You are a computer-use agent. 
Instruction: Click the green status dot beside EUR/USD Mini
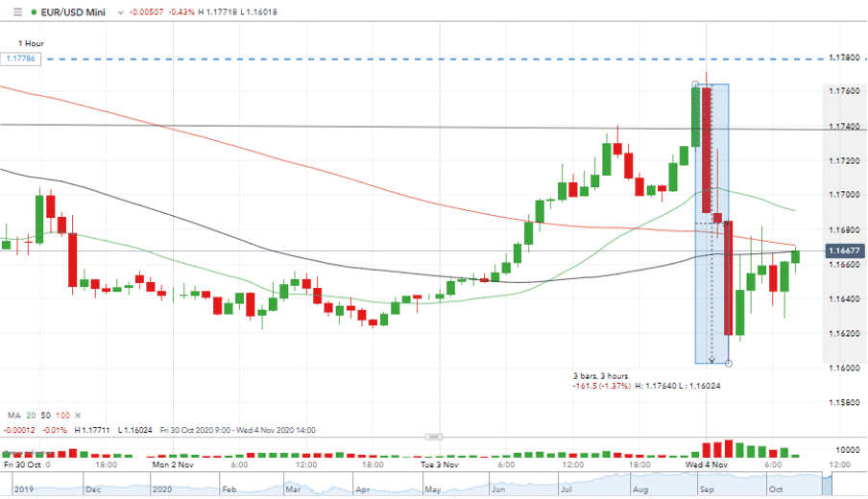[x=35, y=12]
